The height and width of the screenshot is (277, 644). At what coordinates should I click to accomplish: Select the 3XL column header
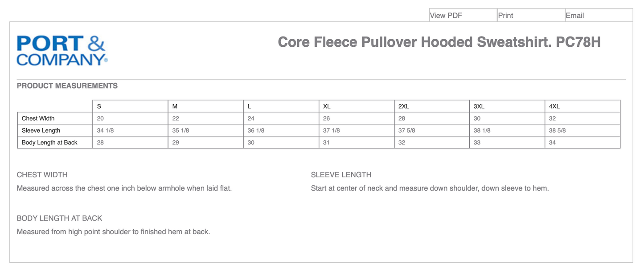479,106
